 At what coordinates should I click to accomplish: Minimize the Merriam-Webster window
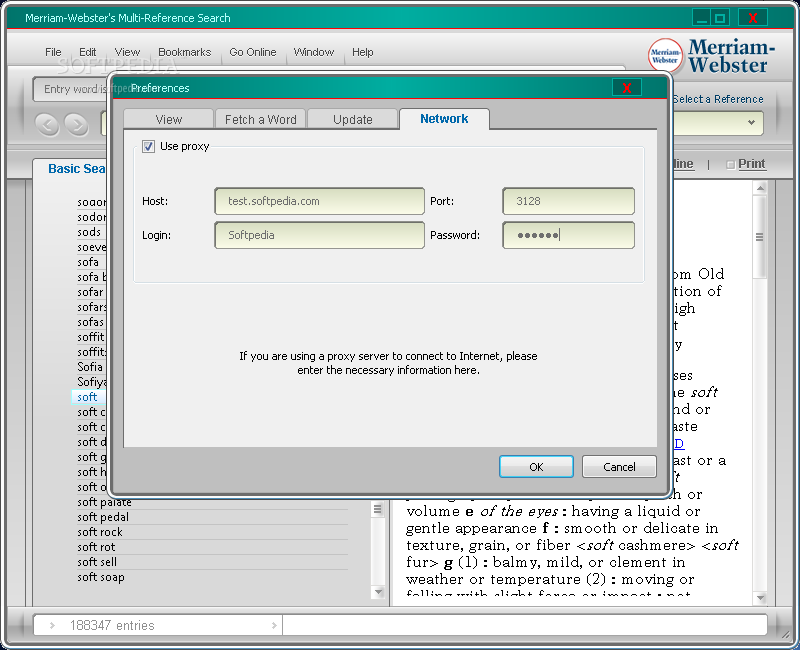(x=703, y=19)
